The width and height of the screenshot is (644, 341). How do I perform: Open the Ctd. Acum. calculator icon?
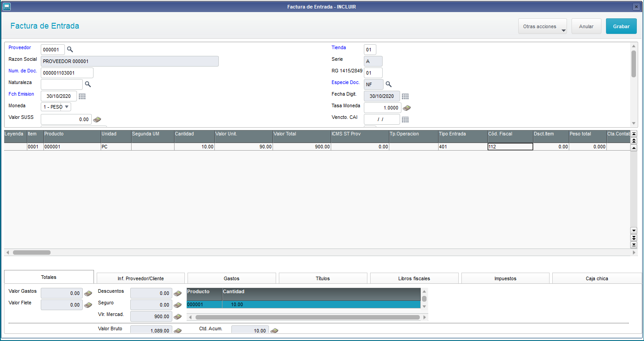(x=274, y=331)
